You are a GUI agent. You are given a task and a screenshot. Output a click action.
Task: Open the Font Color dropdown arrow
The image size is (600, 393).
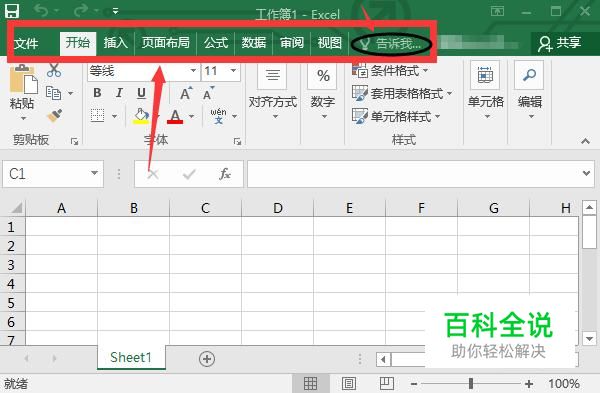tap(192, 116)
